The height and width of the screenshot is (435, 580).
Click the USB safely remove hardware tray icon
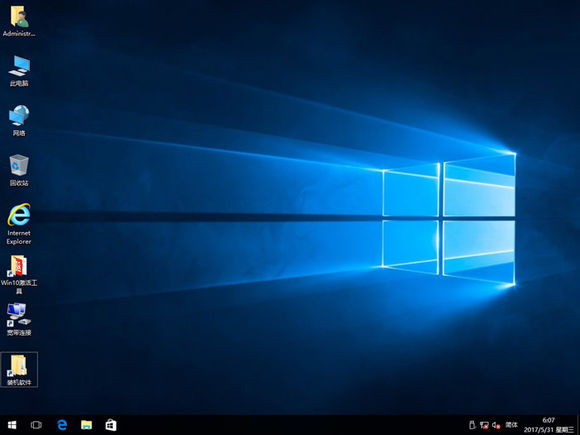tap(472, 425)
